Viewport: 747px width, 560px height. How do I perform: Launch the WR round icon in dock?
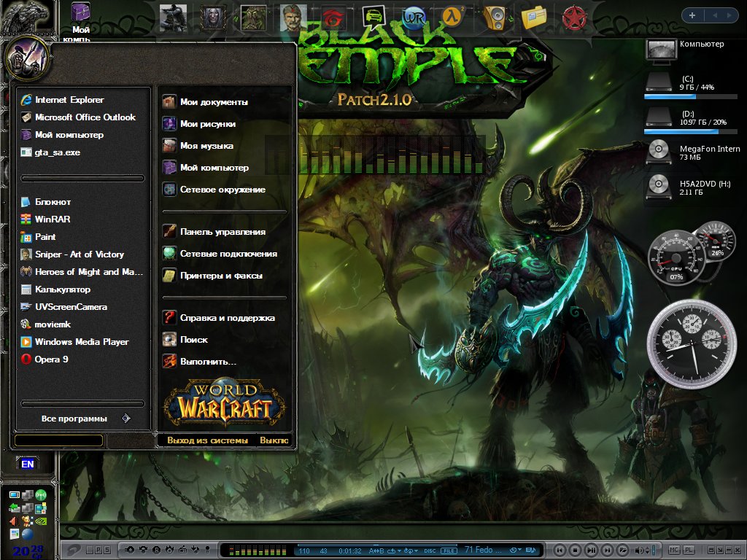[413, 18]
